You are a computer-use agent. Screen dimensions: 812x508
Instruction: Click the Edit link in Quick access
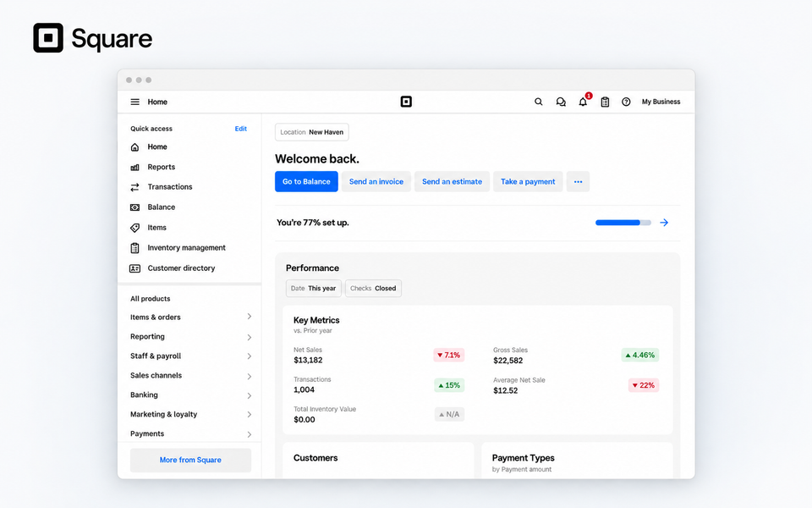click(x=241, y=129)
